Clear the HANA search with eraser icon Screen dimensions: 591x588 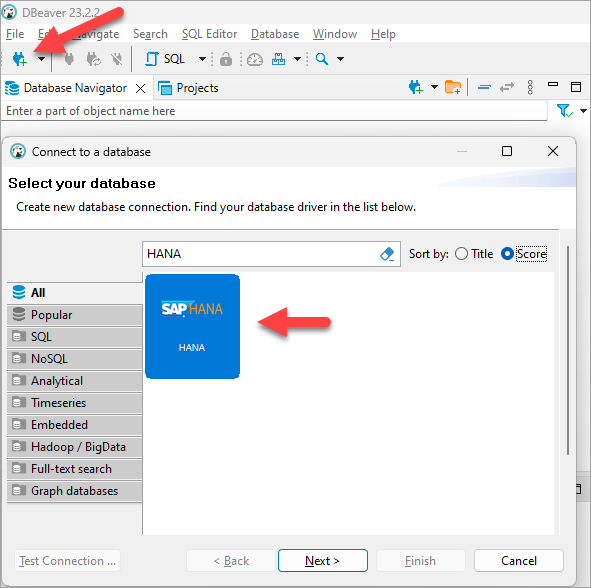click(x=387, y=254)
